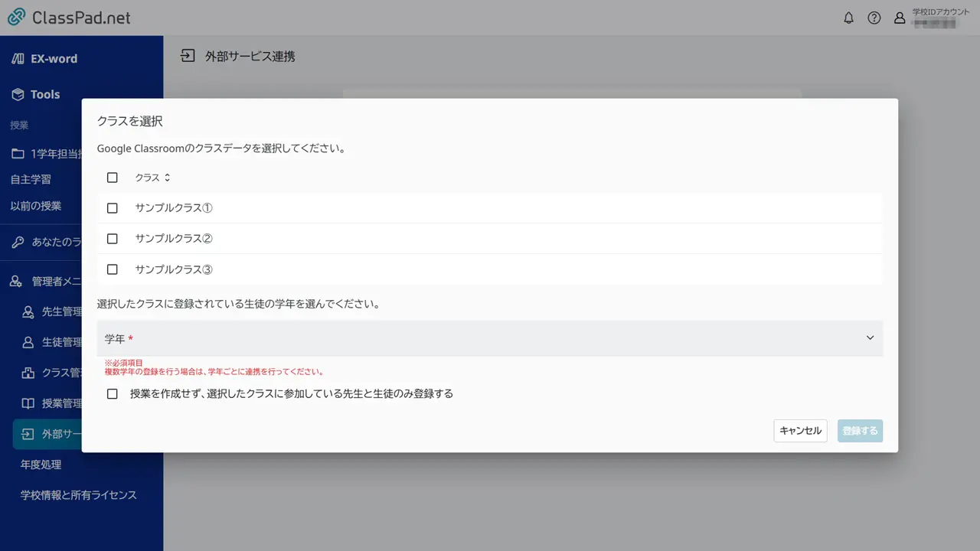
Task: Open the notification bell
Action: click(848, 18)
